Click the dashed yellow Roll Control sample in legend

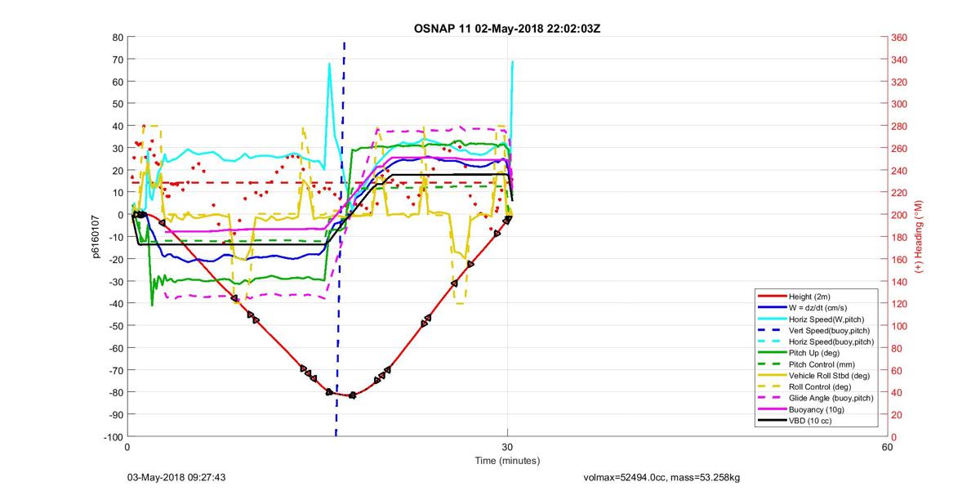point(772,387)
